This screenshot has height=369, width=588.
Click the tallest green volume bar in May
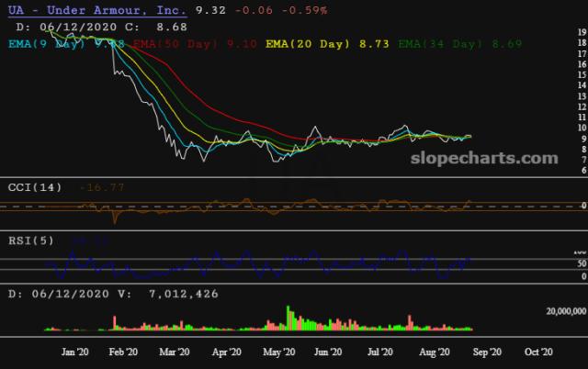(x=289, y=319)
